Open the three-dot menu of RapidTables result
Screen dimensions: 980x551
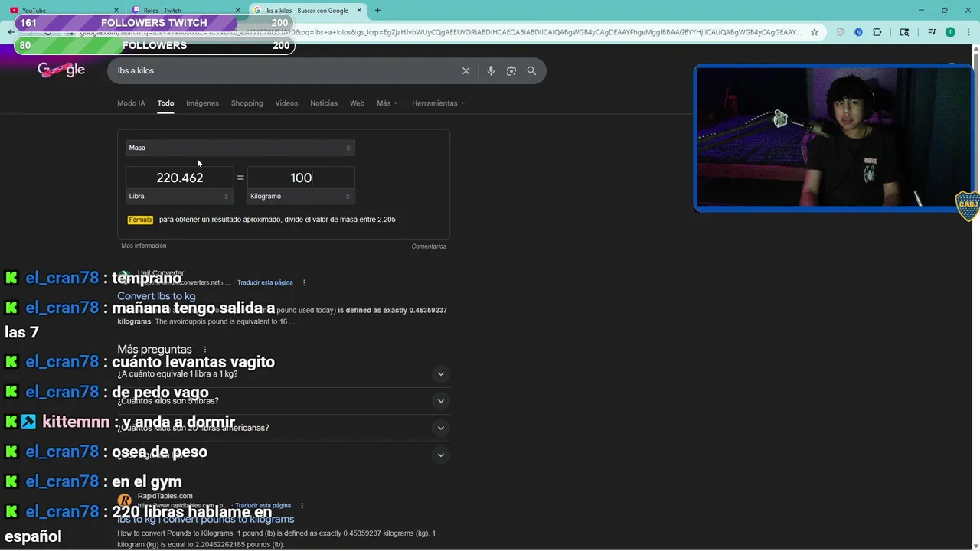tap(302, 506)
